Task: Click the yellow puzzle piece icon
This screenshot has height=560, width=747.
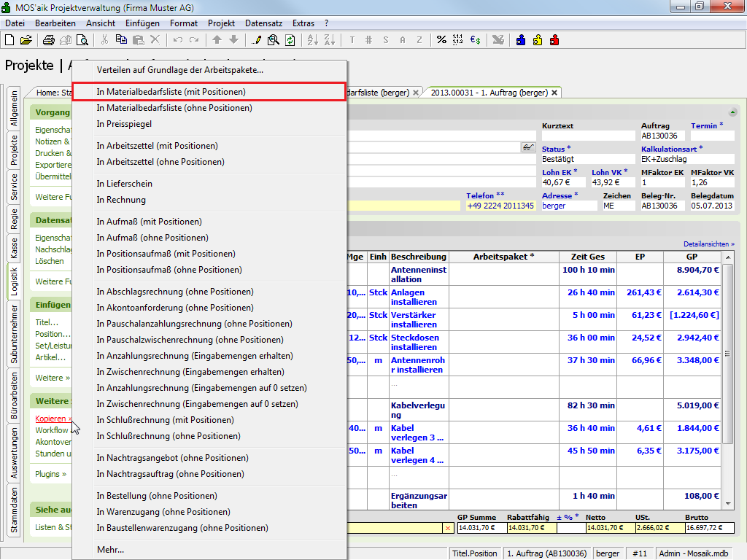Action: point(538,40)
